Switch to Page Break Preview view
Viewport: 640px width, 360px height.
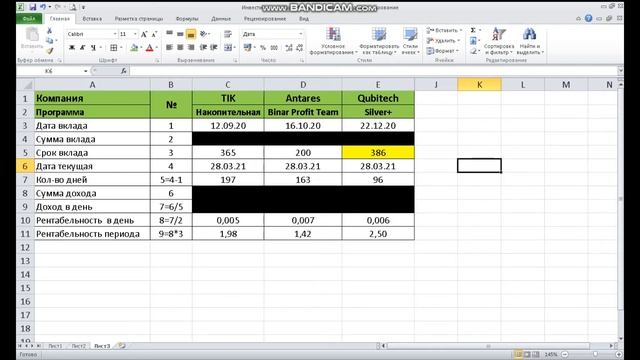point(536,354)
